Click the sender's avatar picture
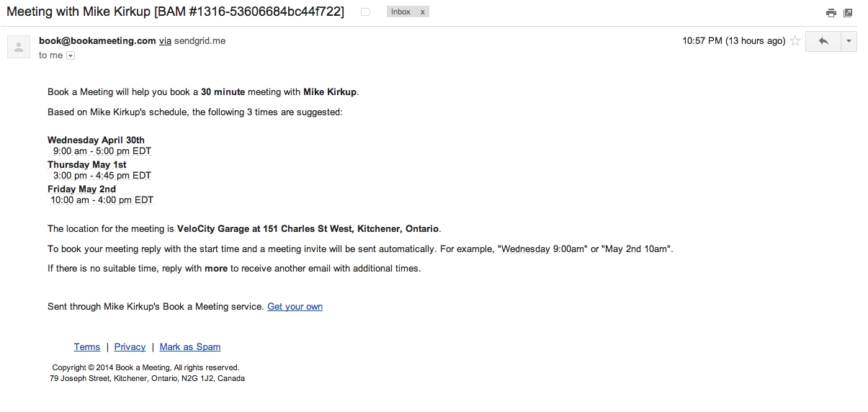Viewport: 868px width, 412px height. click(x=18, y=47)
